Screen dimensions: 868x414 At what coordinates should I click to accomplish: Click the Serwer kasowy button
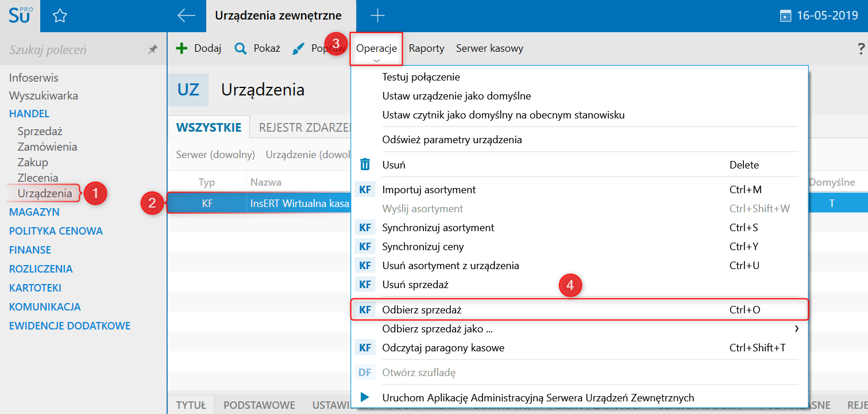click(x=489, y=48)
